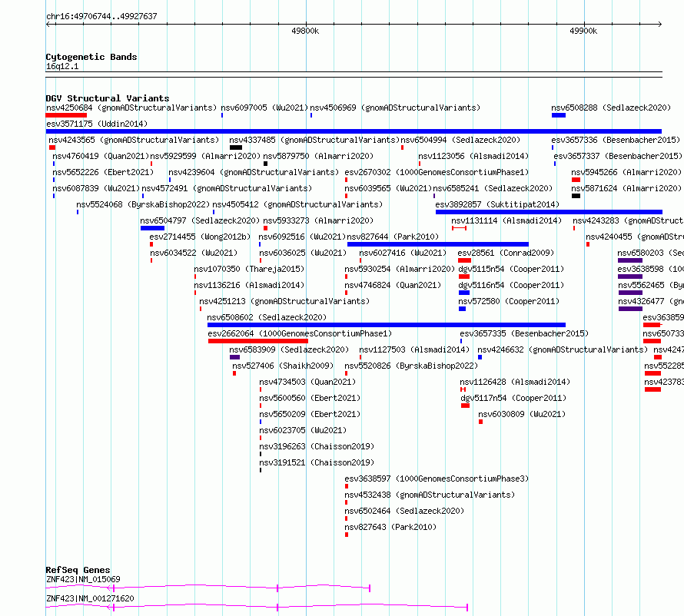Click the nsv5600560 (Ebert2021) label

pyautogui.click(x=310, y=398)
